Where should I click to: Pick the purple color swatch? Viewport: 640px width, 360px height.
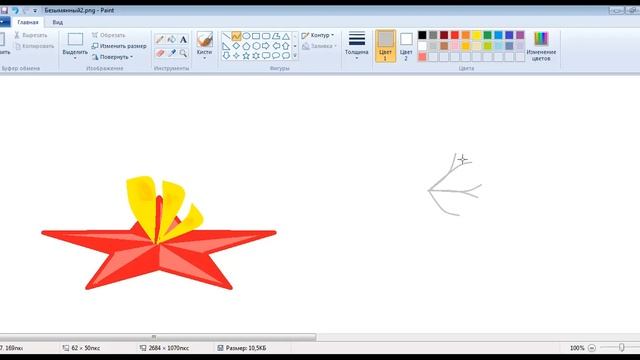point(520,35)
